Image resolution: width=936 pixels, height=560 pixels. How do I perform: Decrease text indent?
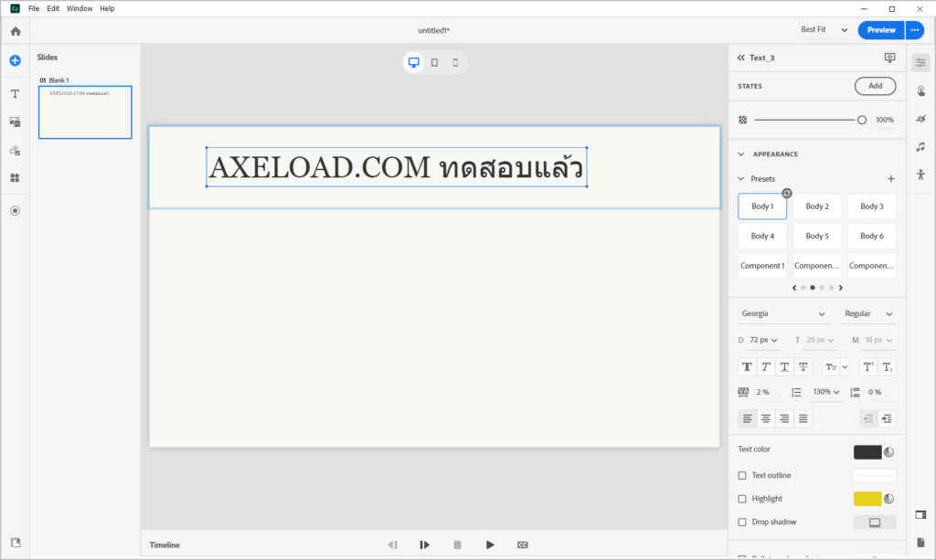tap(868, 418)
